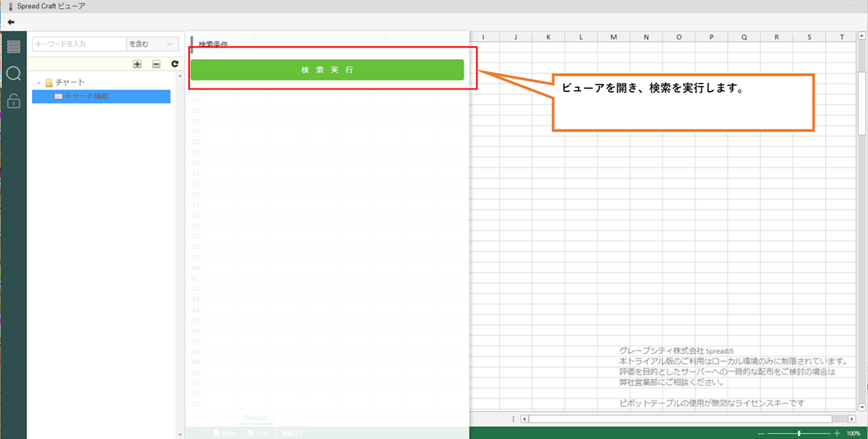This screenshot has height=439, width=868.
Task: Open the stacked list menu in sidebar
Action: coord(14,47)
